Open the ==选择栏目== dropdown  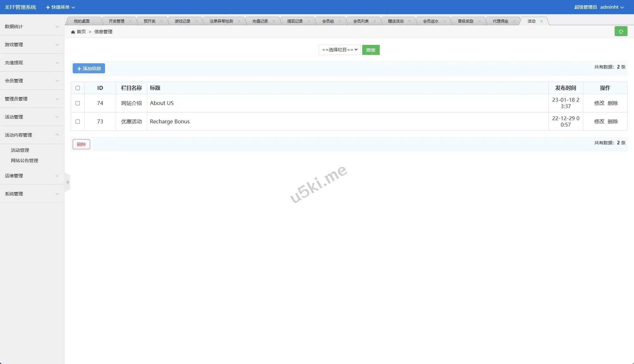[339, 50]
